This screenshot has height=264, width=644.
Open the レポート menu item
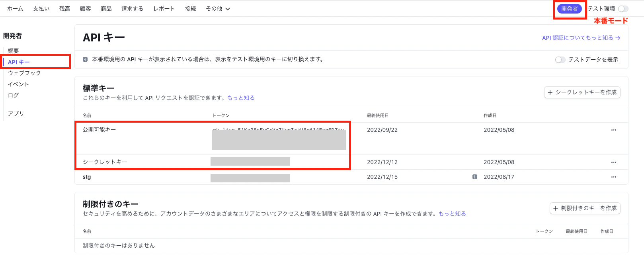click(x=164, y=9)
